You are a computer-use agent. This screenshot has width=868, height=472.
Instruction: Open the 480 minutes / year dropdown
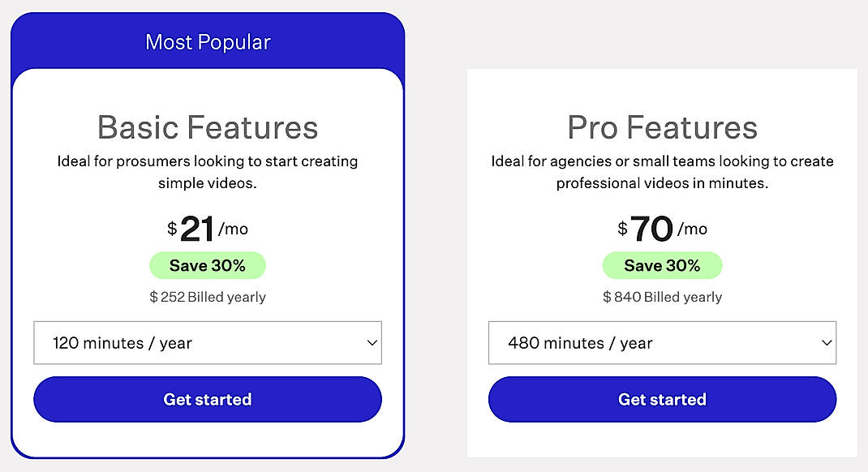tap(662, 342)
